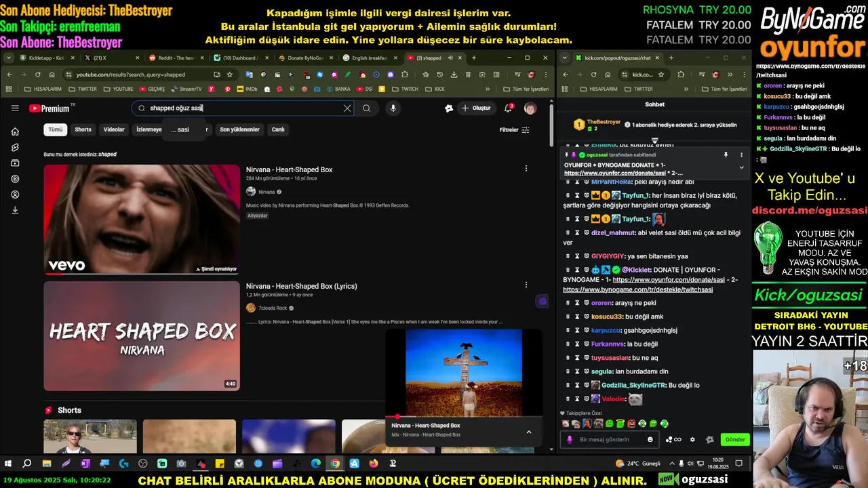This screenshot has width=868, height=488.
Task: Select the Son yüklenenler filter chip
Action: 239,129
